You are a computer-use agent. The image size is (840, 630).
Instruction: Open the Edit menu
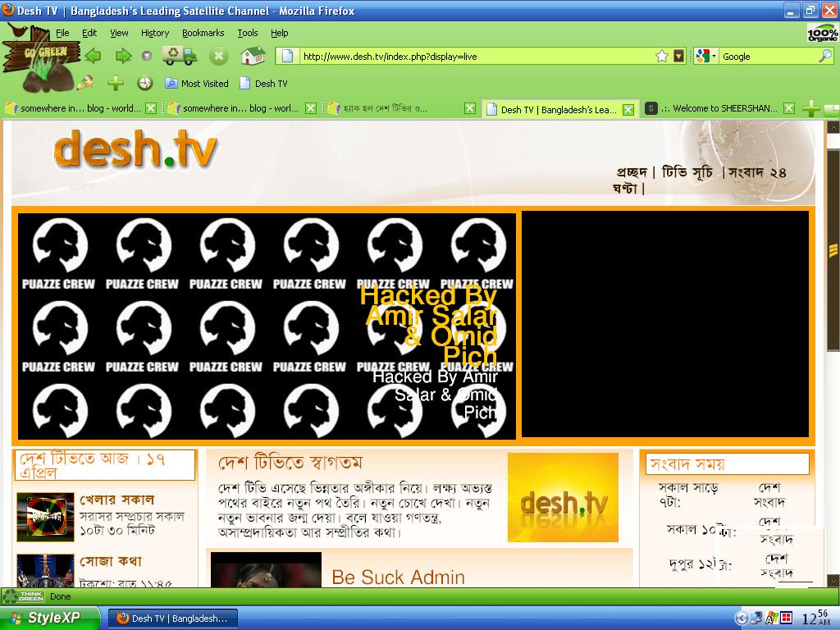click(89, 33)
